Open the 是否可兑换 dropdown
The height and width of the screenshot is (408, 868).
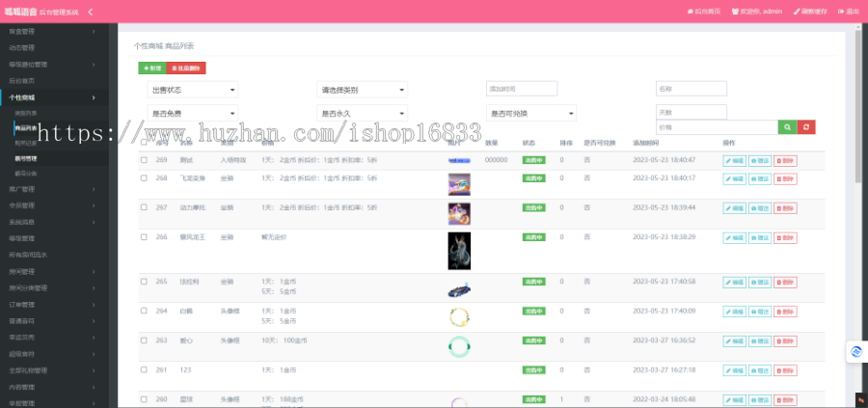coord(531,113)
